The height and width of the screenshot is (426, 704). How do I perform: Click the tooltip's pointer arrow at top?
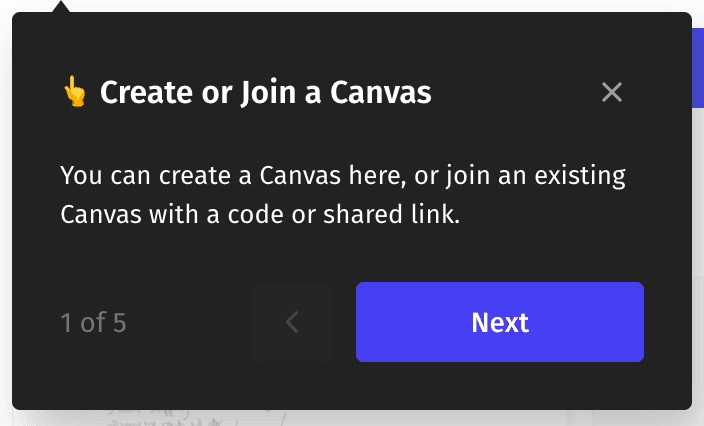(62, 8)
